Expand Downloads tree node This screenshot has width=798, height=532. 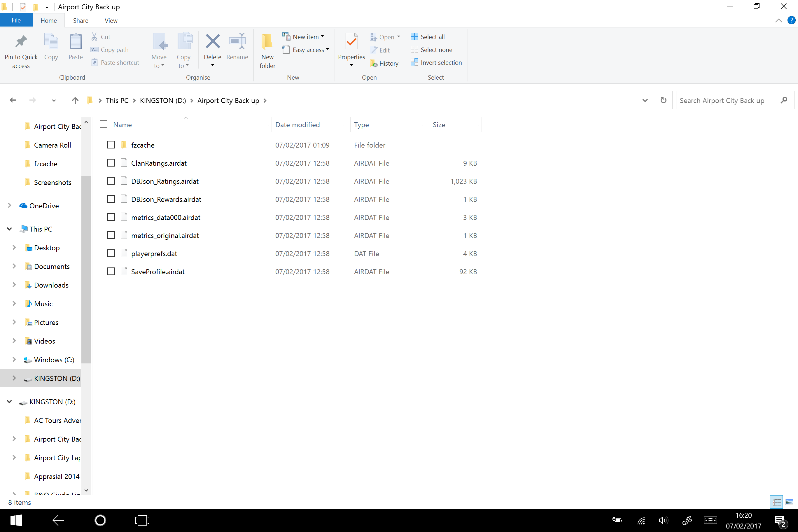14,285
